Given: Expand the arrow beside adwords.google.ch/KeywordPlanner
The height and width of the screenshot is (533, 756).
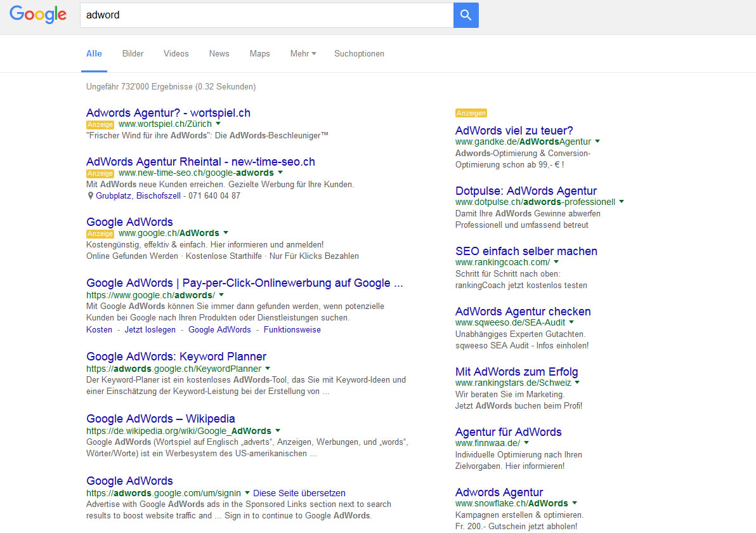Looking at the screenshot, I should pos(268,369).
